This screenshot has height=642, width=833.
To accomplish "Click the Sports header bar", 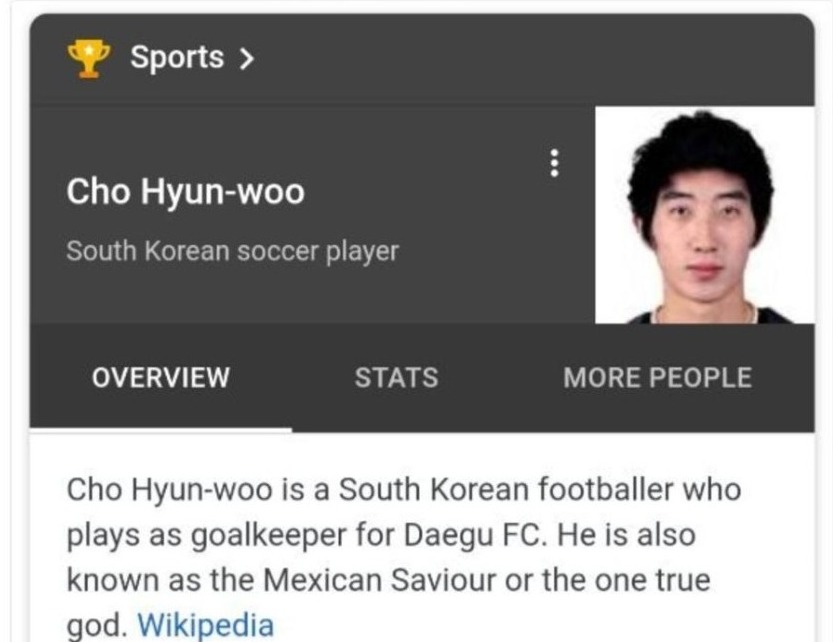I will click(x=422, y=59).
